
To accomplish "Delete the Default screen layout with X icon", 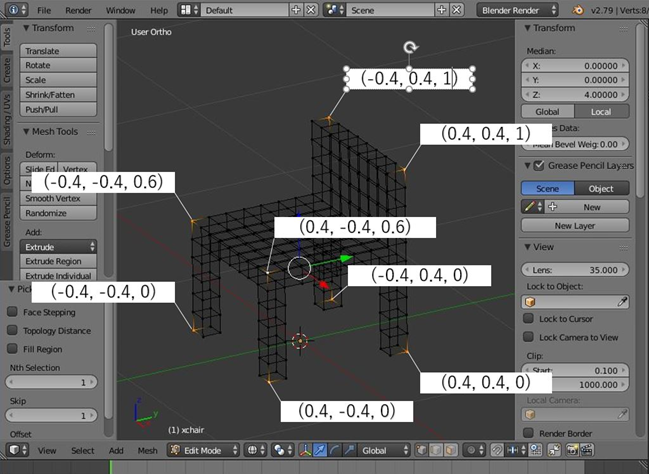I will (x=311, y=10).
